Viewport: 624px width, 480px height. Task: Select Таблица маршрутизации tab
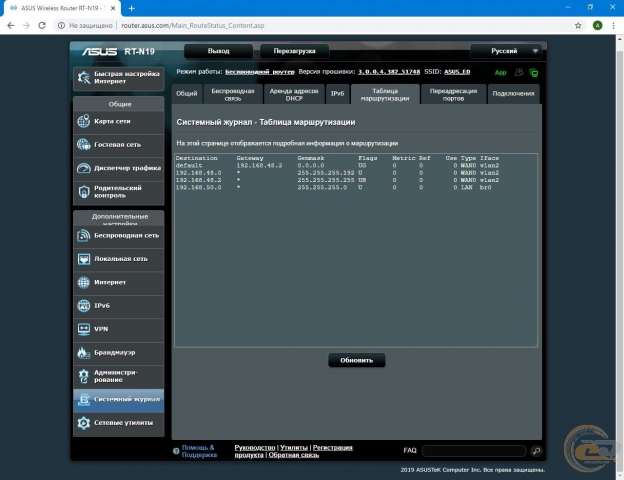pyautogui.click(x=385, y=94)
